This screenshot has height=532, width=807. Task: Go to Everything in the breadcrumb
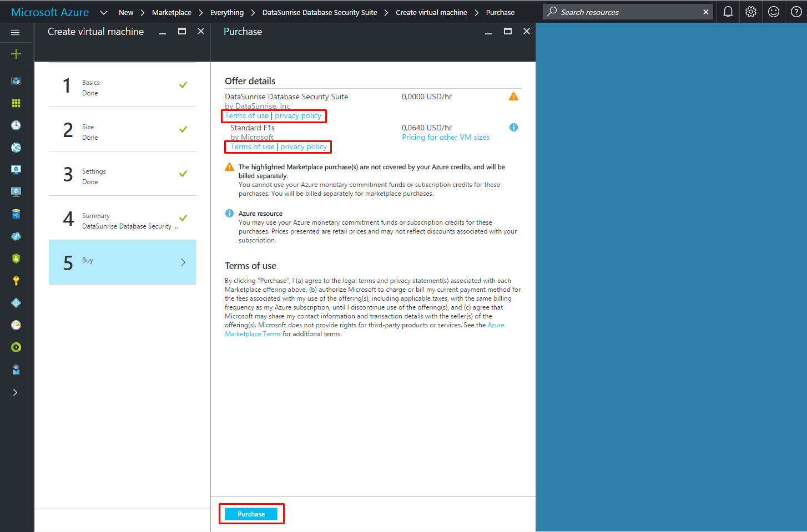(x=227, y=12)
